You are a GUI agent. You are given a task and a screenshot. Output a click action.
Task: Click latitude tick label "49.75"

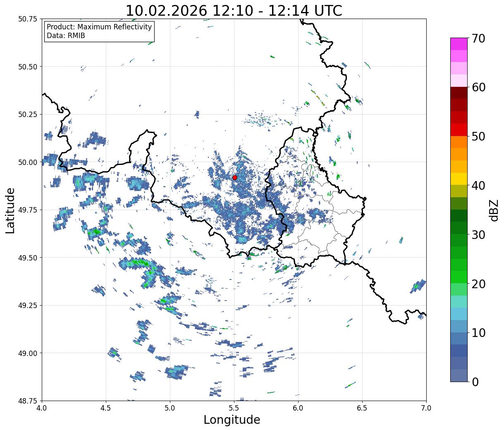pos(28,210)
